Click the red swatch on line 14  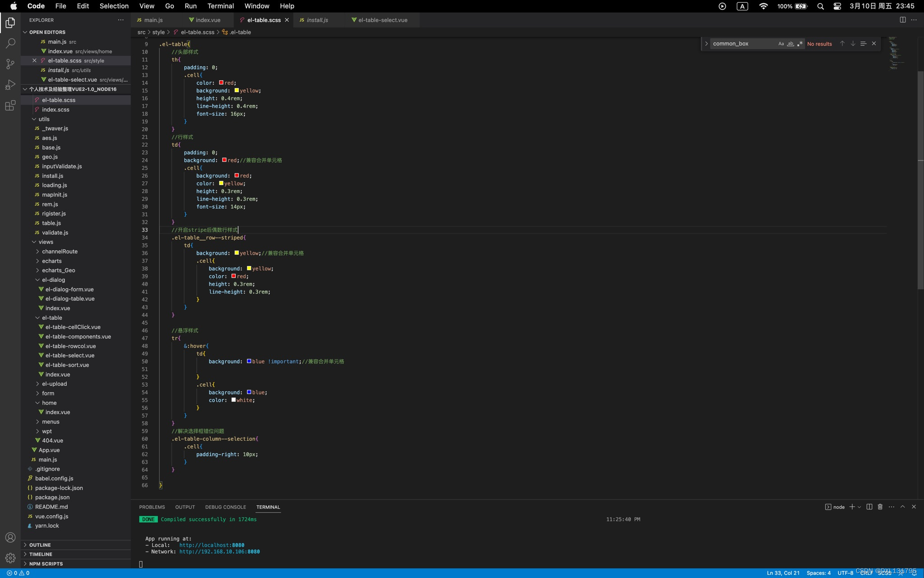[x=221, y=83]
